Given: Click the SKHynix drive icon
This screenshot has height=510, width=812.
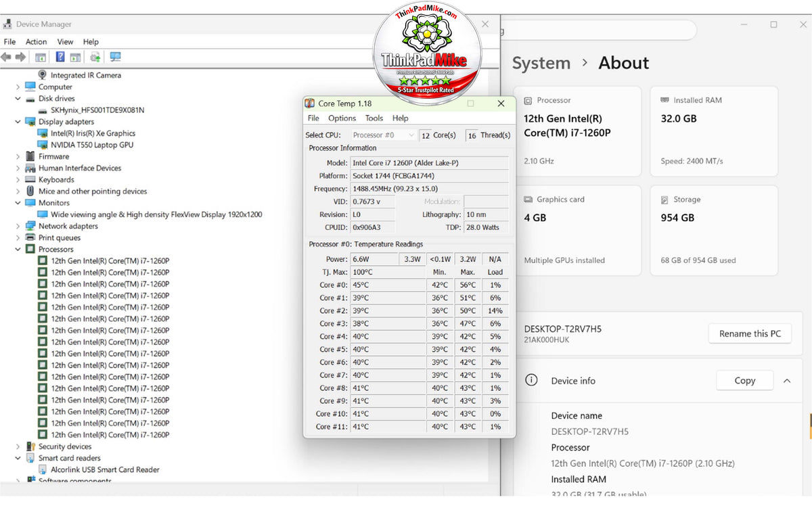Looking at the screenshot, I should point(43,110).
